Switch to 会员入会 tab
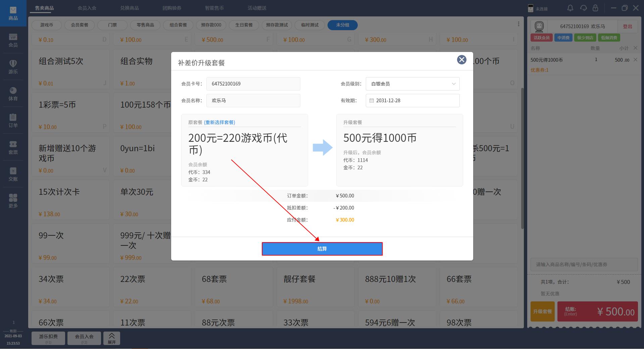 87,8
